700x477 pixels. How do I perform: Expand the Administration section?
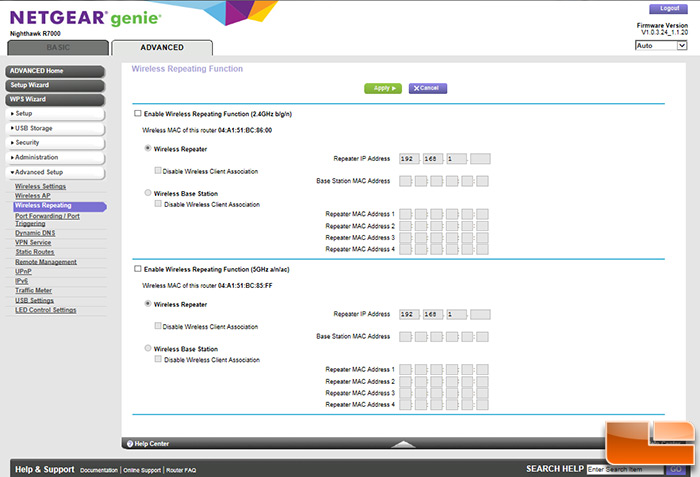tap(55, 158)
